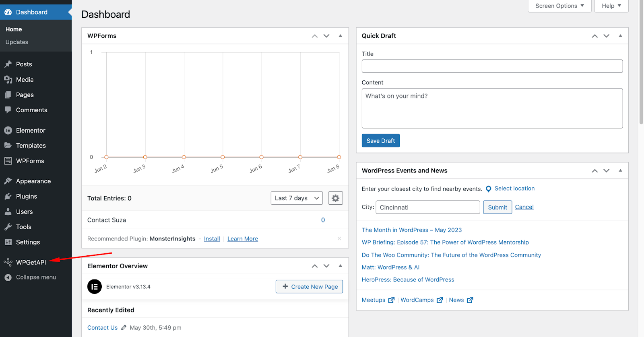Viewport: 644px width, 337px height.
Task: Open the Help dropdown tab
Action: 611,6
